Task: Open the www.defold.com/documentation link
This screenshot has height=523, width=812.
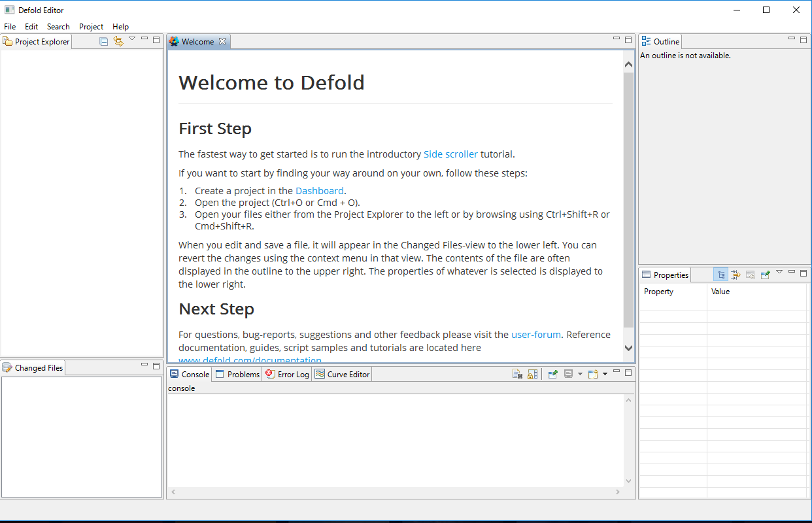Action: coord(250,360)
